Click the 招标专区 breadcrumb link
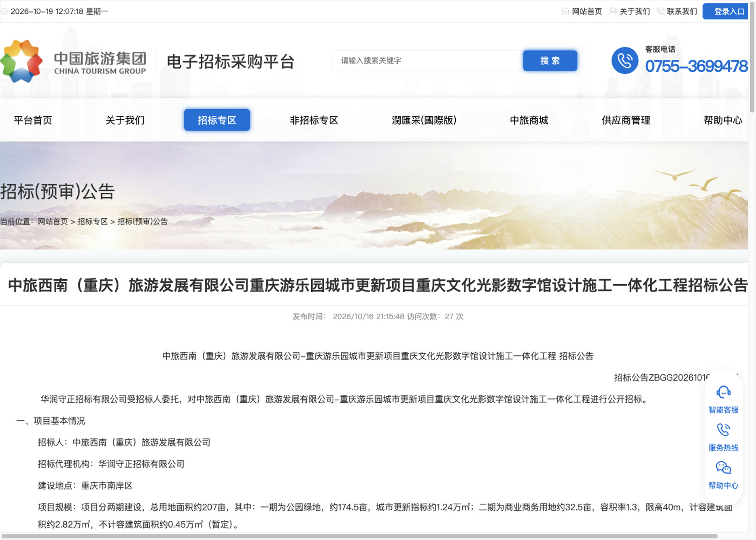Screen dimensions: 756x540 (x=92, y=222)
